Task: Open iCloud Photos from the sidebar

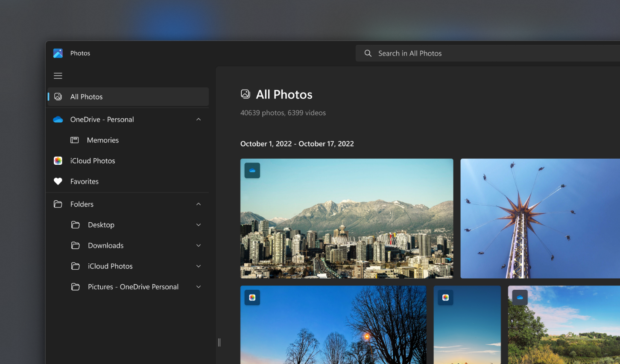Action: click(93, 160)
